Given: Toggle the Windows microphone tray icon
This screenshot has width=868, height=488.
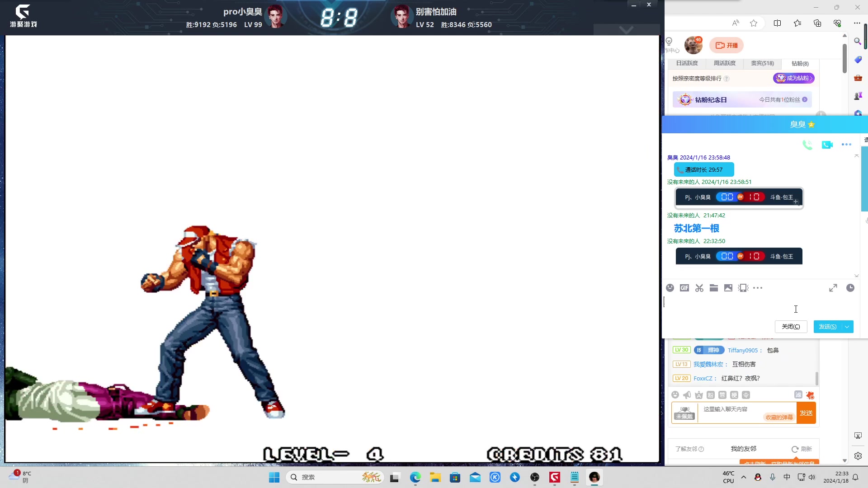Looking at the screenshot, I should coord(773,477).
